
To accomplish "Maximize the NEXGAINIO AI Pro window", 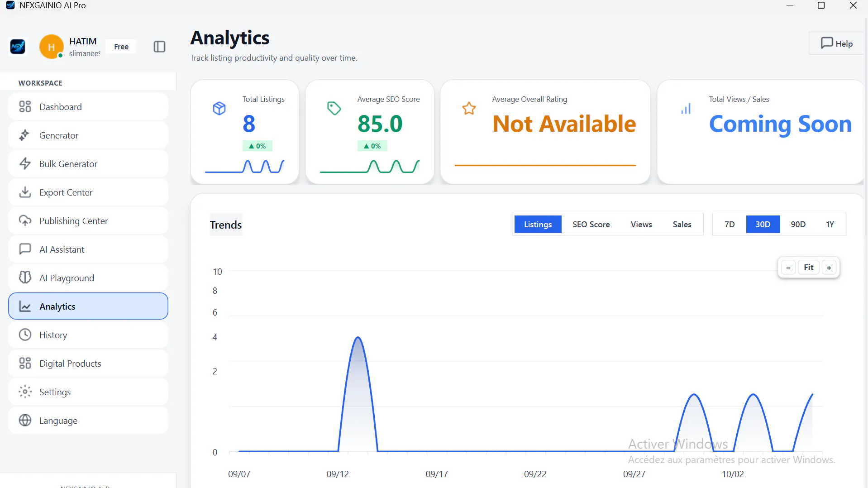I will coord(821,5).
